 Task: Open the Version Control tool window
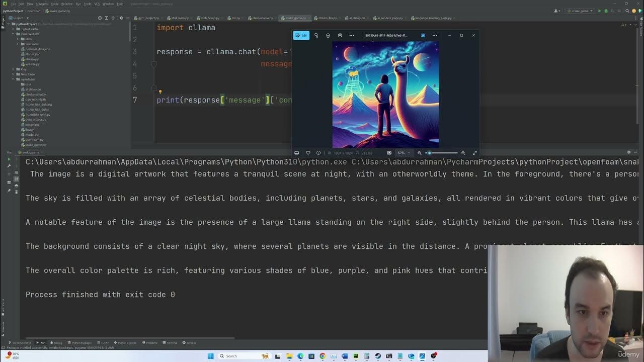pos(21,343)
